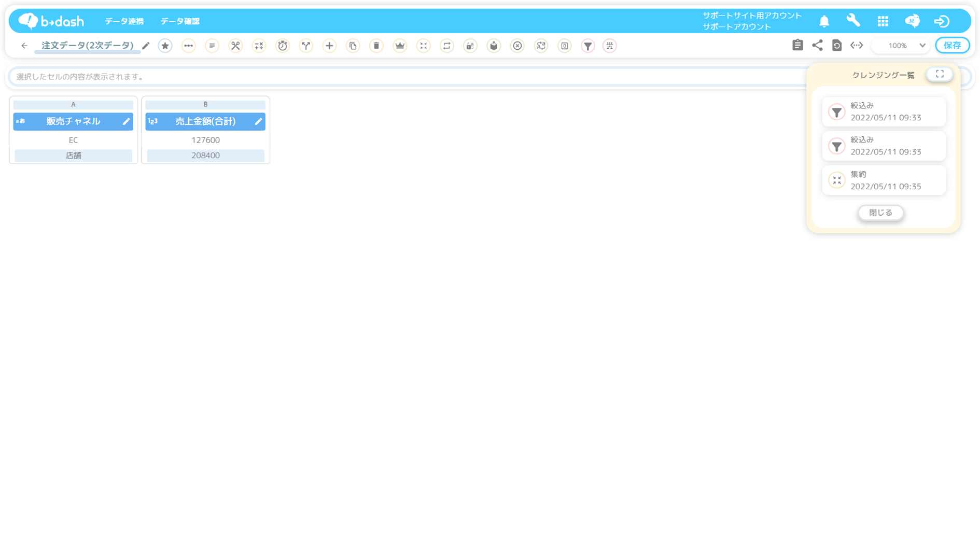Select the EC cell

(73, 140)
